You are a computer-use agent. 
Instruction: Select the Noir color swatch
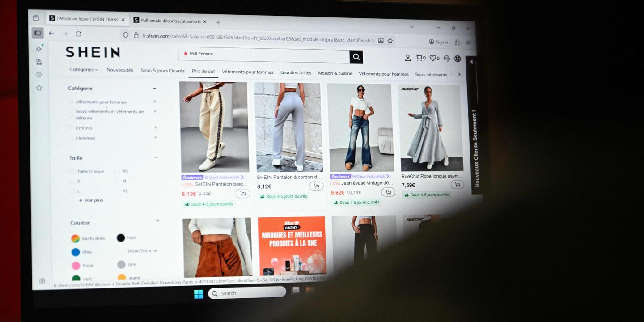(x=121, y=238)
